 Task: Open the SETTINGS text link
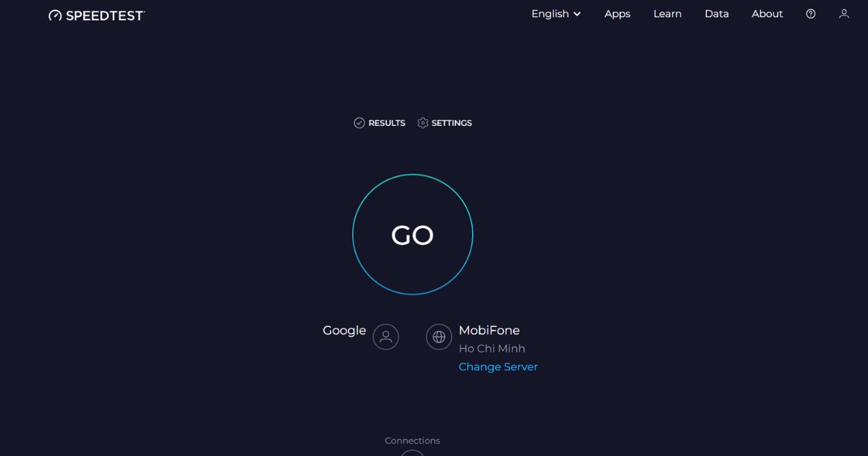pyautogui.click(x=451, y=123)
